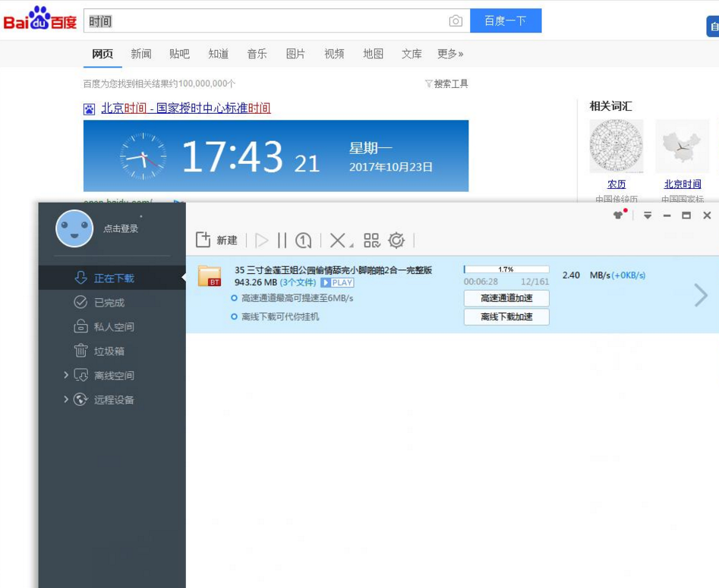Image resolution: width=719 pixels, height=588 pixels.
Task: Open the (3个文件) file list link
Action: click(298, 282)
